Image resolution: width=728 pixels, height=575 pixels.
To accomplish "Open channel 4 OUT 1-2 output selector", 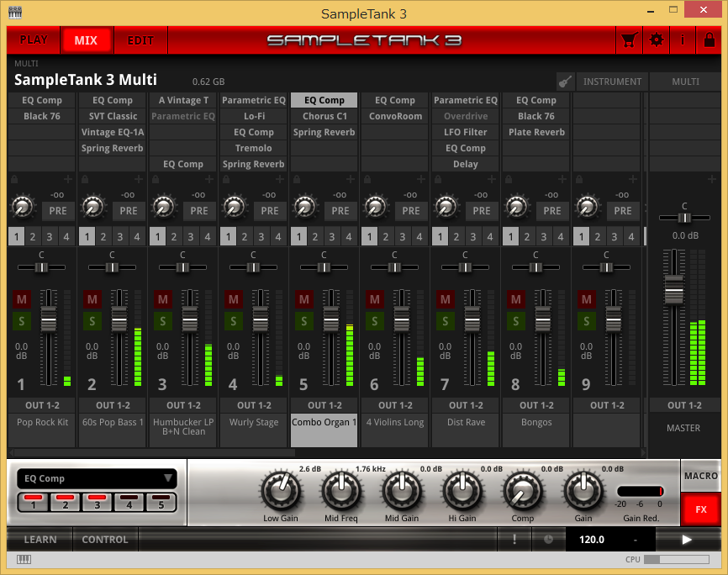I will (254, 405).
